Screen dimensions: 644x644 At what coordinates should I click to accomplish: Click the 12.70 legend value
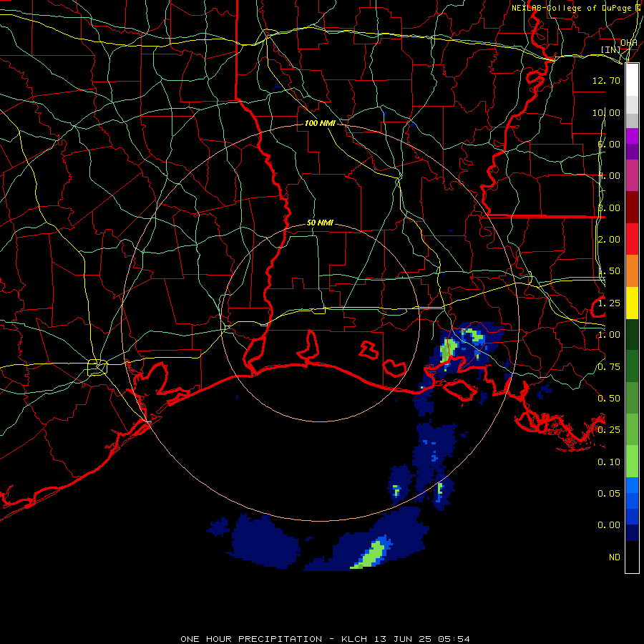pyautogui.click(x=606, y=80)
